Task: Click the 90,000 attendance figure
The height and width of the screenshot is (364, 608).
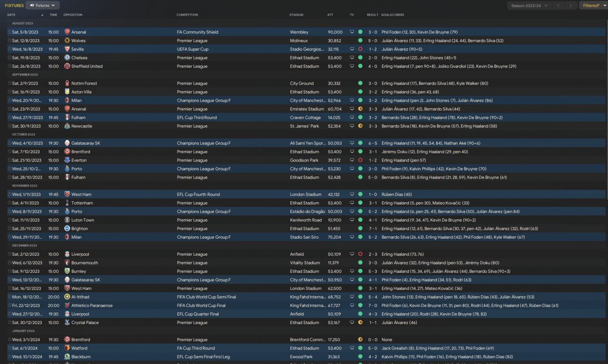Action: pos(335,32)
